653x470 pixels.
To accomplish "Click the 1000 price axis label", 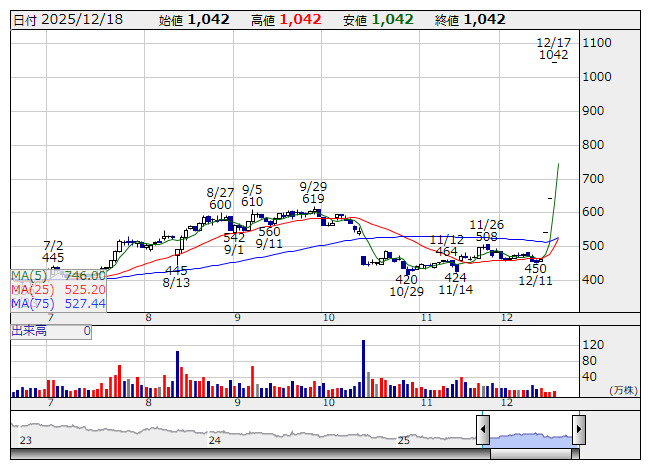I will coord(597,77).
